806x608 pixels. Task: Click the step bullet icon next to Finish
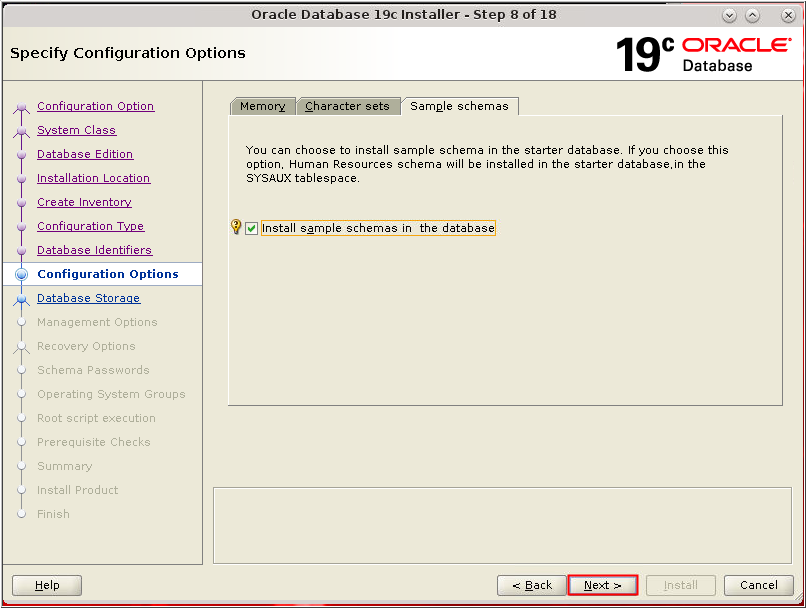coord(20,514)
